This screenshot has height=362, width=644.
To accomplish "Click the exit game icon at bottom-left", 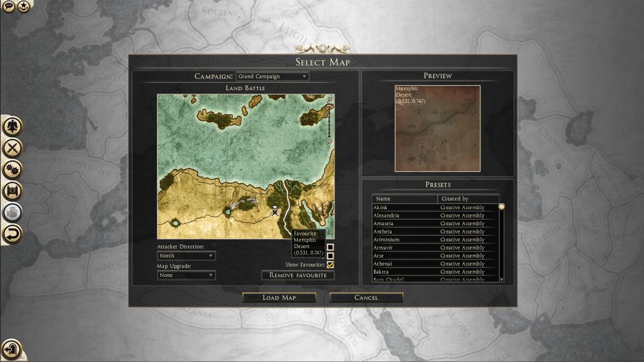I will pos(12,350).
